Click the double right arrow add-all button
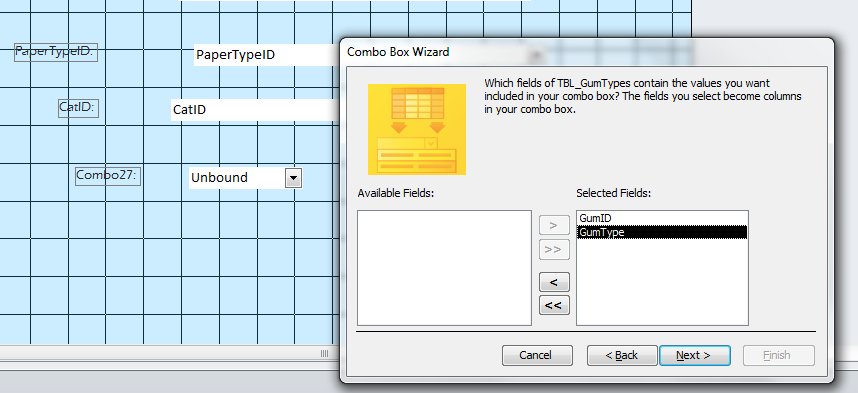Viewport: 858px width, 393px height. (554, 249)
